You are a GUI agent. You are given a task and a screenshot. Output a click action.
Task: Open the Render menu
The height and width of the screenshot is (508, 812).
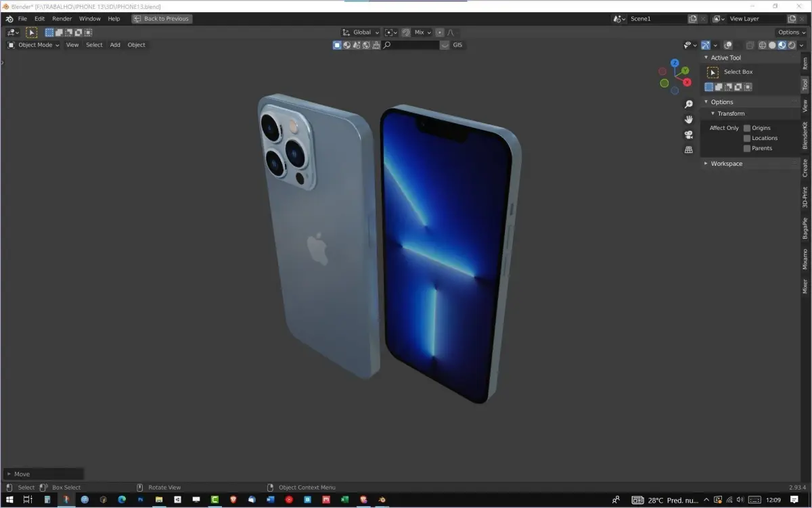(x=62, y=19)
